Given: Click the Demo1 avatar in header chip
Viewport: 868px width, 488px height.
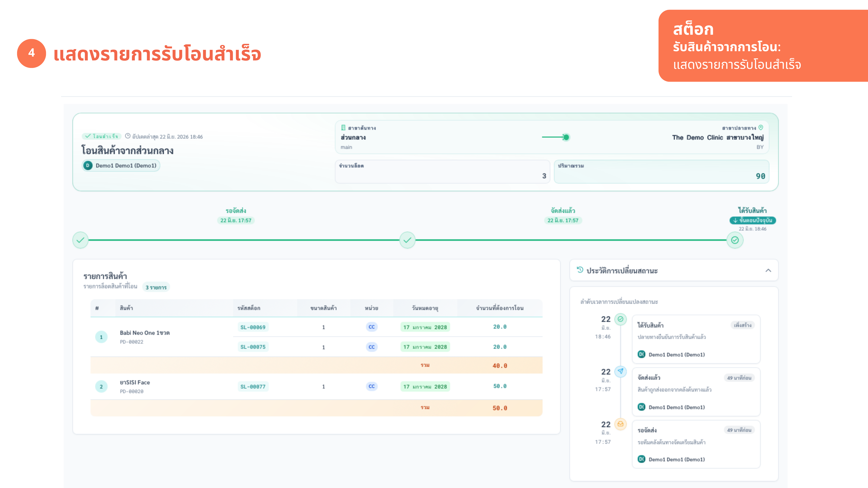Looking at the screenshot, I should (x=88, y=165).
